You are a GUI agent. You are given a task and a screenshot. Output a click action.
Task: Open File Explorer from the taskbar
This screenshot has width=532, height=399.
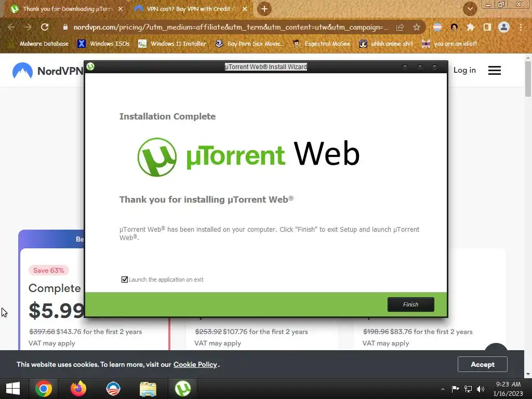[x=148, y=389]
